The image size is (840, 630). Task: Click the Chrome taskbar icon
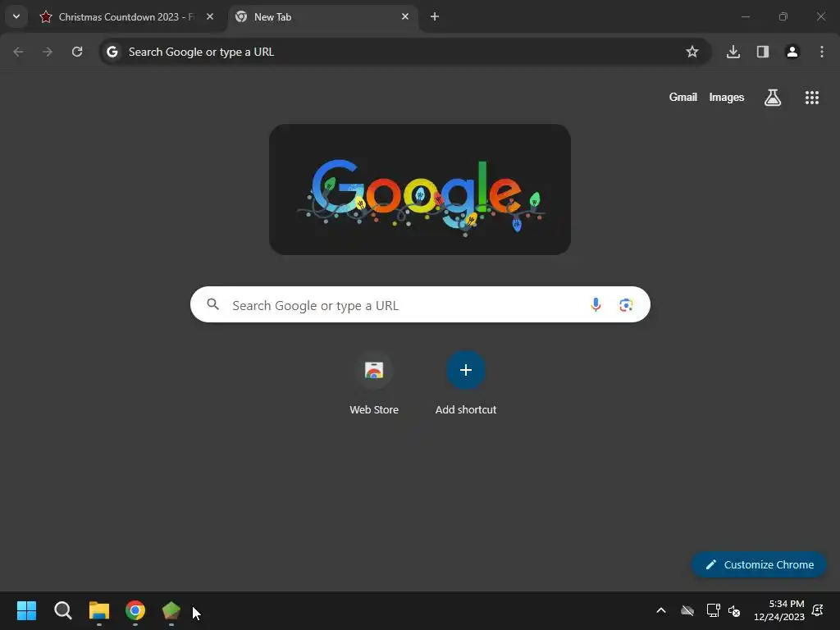pos(135,610)
